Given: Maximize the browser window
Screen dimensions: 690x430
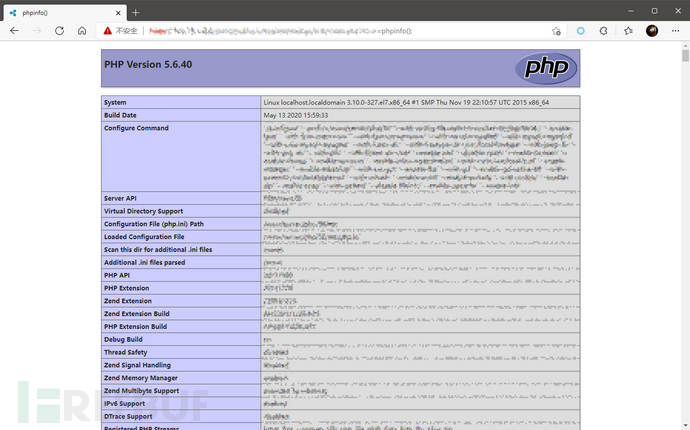Looking at the screenshot, I should coord(655,11).
